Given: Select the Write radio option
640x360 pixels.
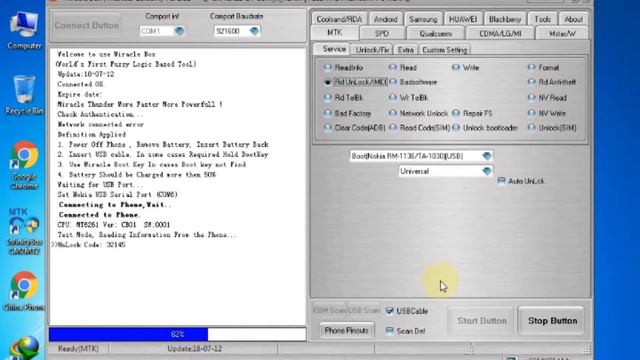Looking at the screenshot, I should [456, 67].
